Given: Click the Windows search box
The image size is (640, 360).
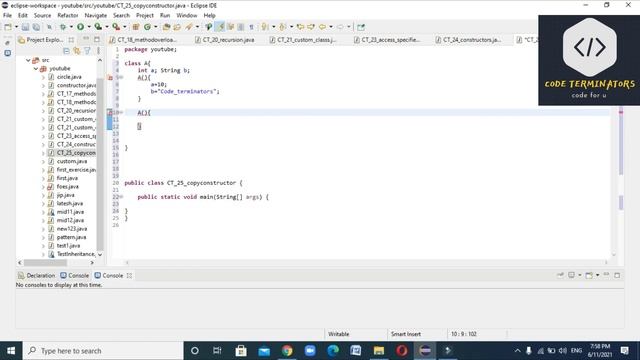Looking at the screenshot, I should click(x=103, y=351).
